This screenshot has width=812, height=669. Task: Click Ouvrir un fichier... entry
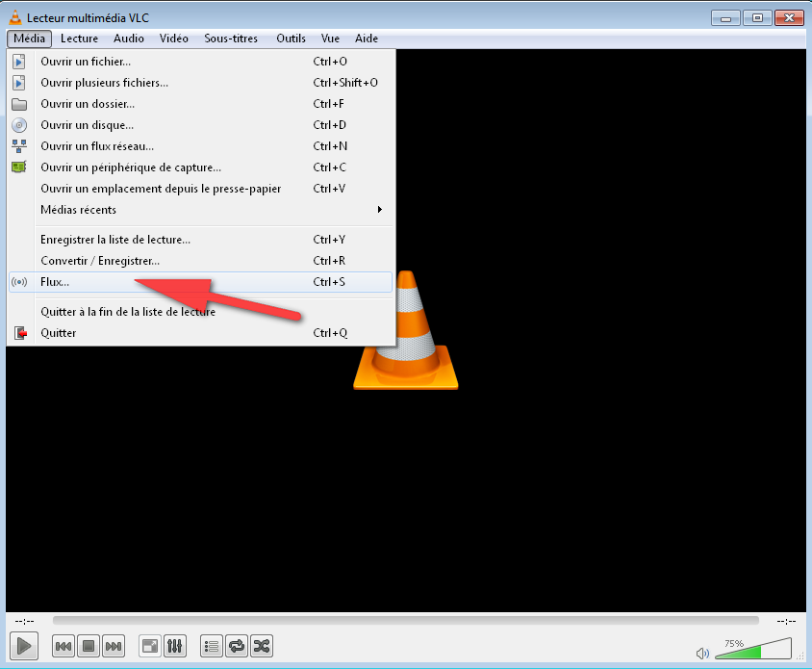pos(86,62)
